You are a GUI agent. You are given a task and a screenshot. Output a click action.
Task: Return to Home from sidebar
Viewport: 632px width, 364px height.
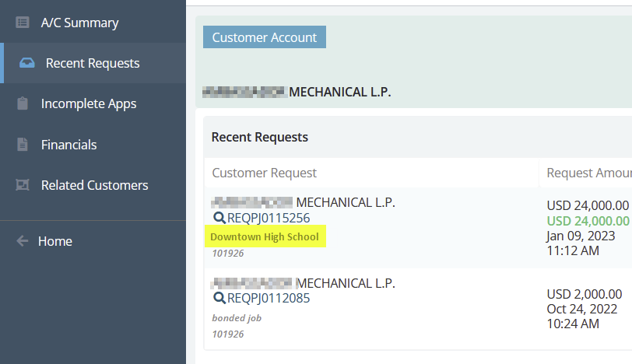[93, 241]
